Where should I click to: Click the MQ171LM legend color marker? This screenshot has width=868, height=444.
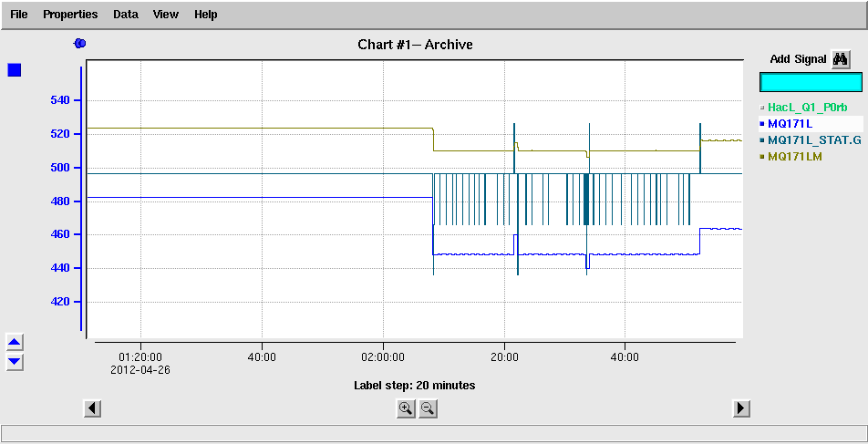tap(762, 157)
